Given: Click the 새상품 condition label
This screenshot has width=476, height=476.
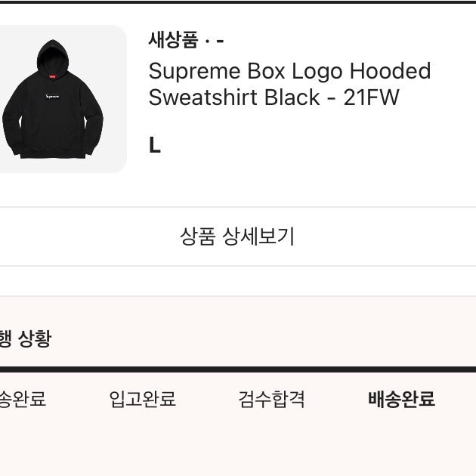Looking at the screenshot, I should 173,40.
